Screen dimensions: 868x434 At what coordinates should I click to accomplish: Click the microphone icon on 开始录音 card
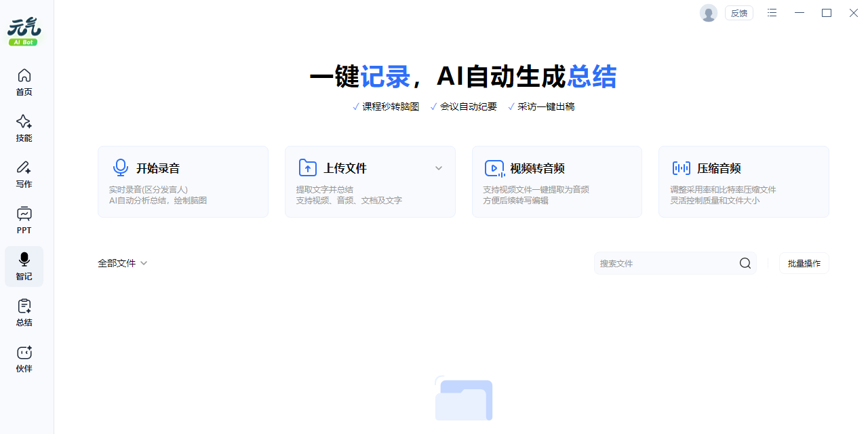(120, 167)
